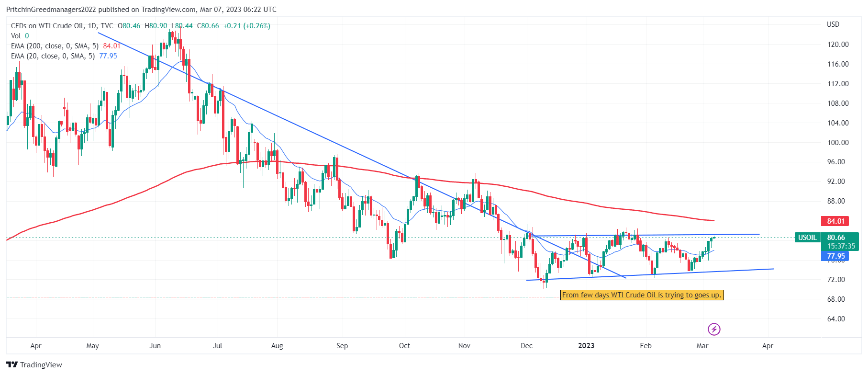Image resolution: width=868 pixels, height=375 pixels.
Task: Click the Oct time axis label
Action: pyautogui.click(x=404, y=346)
